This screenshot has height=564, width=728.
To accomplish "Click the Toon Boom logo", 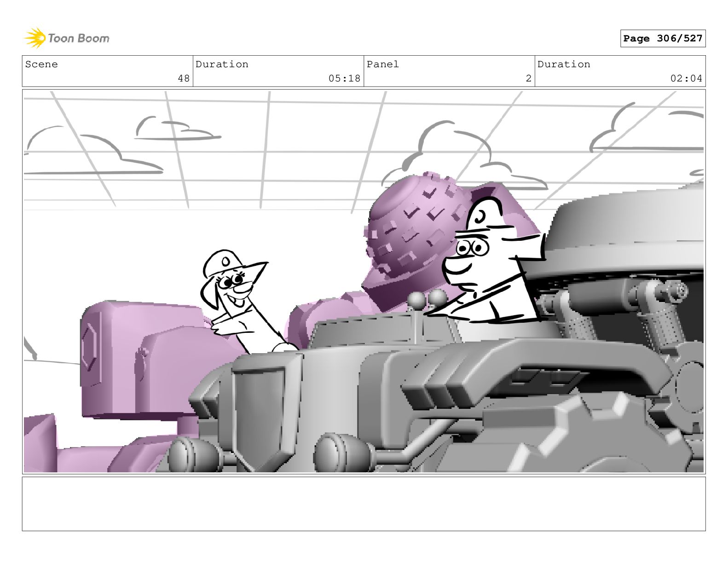I will click(x=67, y=38).
